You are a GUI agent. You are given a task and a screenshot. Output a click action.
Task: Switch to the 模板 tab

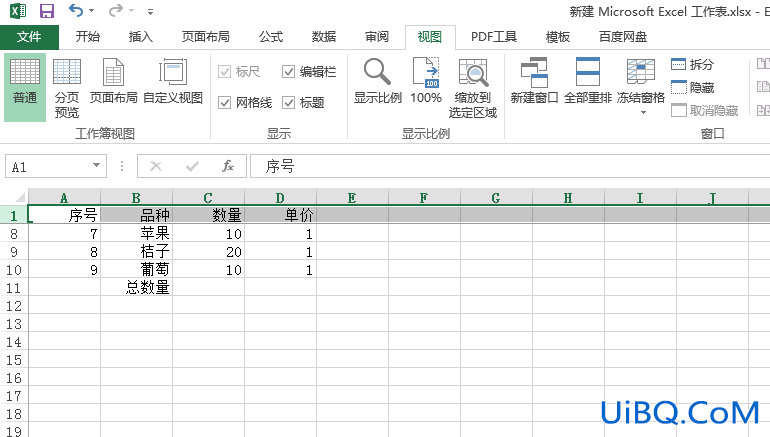coord(558,37)
